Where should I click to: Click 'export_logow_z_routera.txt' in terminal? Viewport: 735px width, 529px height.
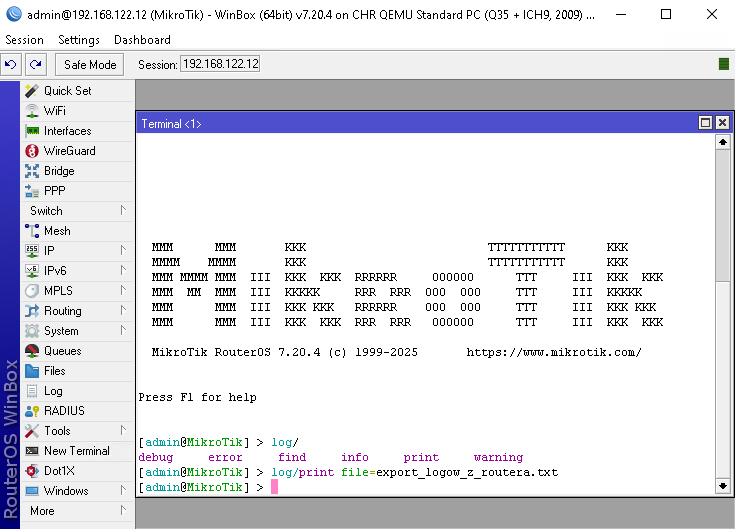pyautogui.click(x=467, y=472)
